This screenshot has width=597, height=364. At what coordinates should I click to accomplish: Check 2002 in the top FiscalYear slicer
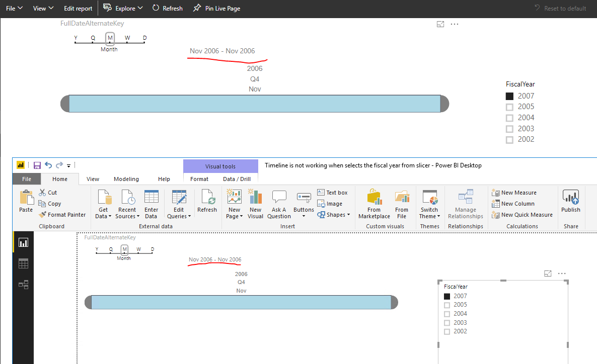(509, 140)
